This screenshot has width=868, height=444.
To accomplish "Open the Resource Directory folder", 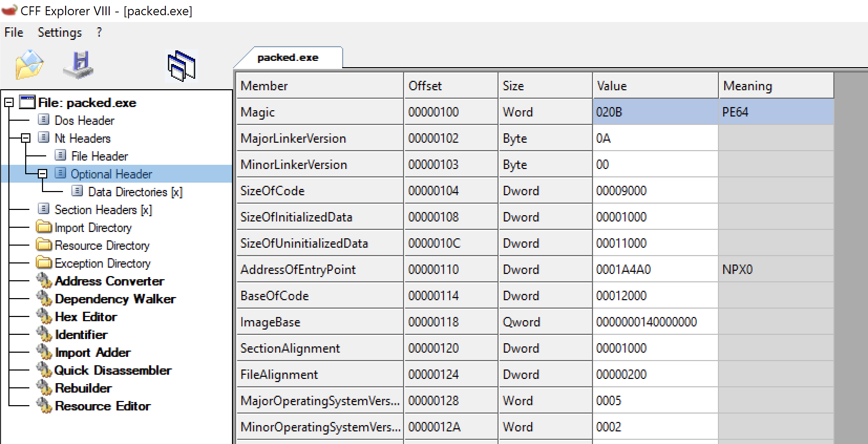I will point(102,246).
